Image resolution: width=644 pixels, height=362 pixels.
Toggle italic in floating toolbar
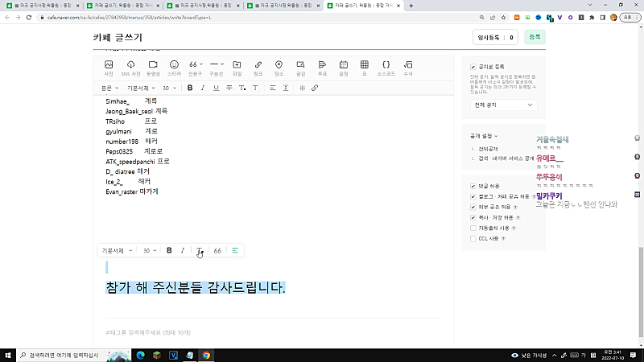click(183, 250)
